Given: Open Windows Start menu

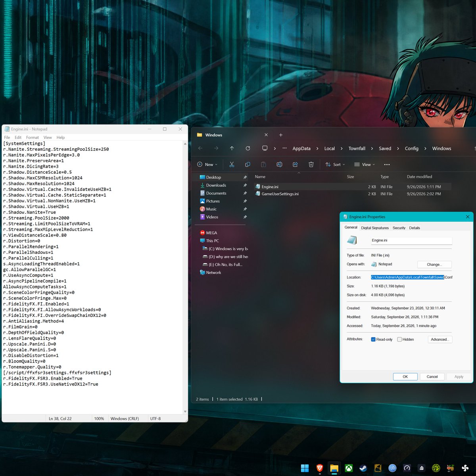Looking at the screenshot, I should pos(305,468).
